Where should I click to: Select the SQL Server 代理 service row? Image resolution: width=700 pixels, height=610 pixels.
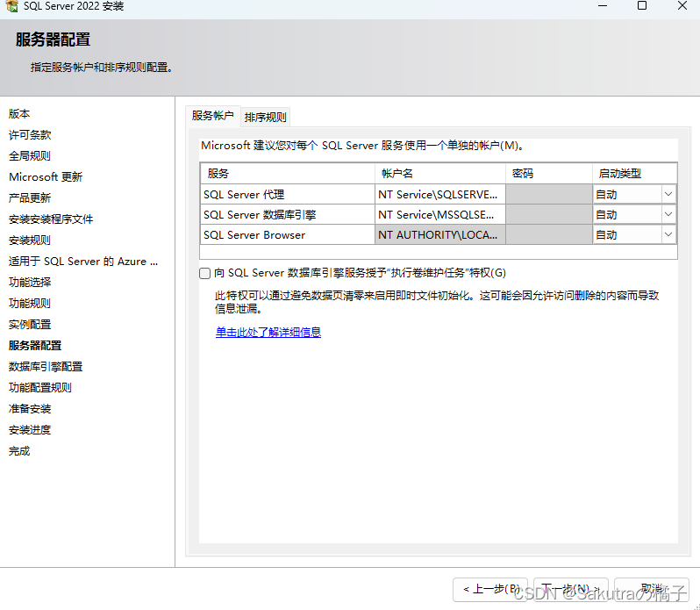click(x=287, y=194)
